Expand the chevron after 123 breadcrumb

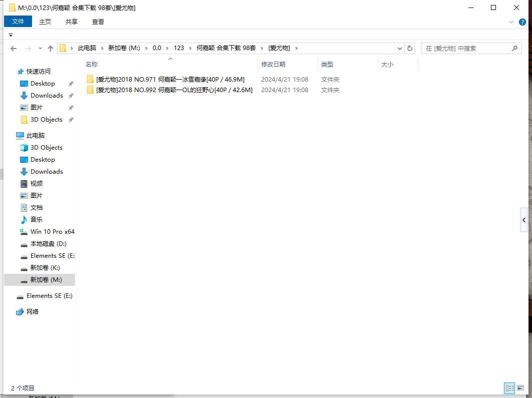[190, 48]
